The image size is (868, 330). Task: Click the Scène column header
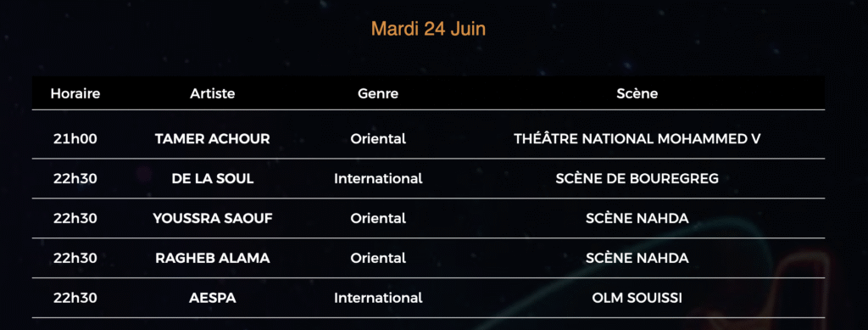click(637, 93)
